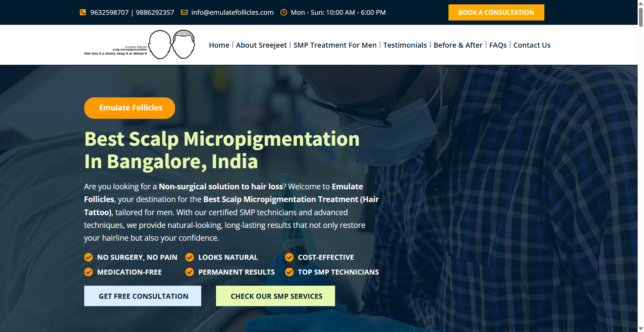
Task: Navigate to Before & After gallery
Action: (458, 45)
